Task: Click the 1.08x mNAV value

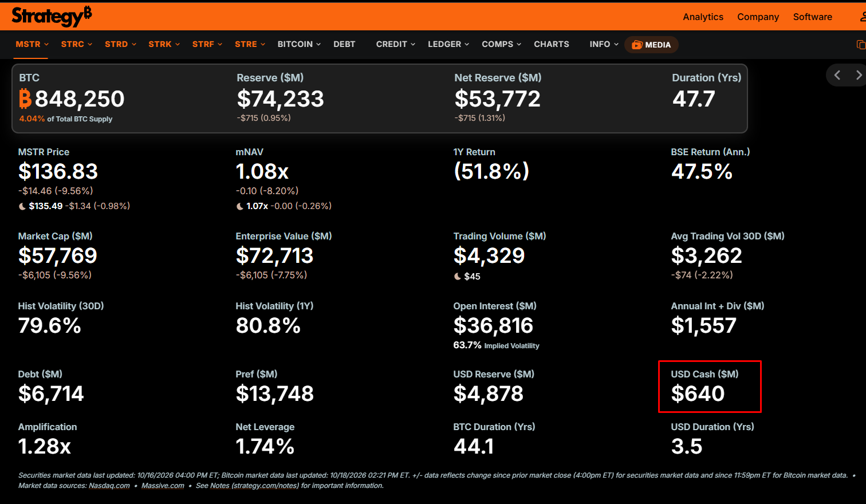Action: [262, 171]
